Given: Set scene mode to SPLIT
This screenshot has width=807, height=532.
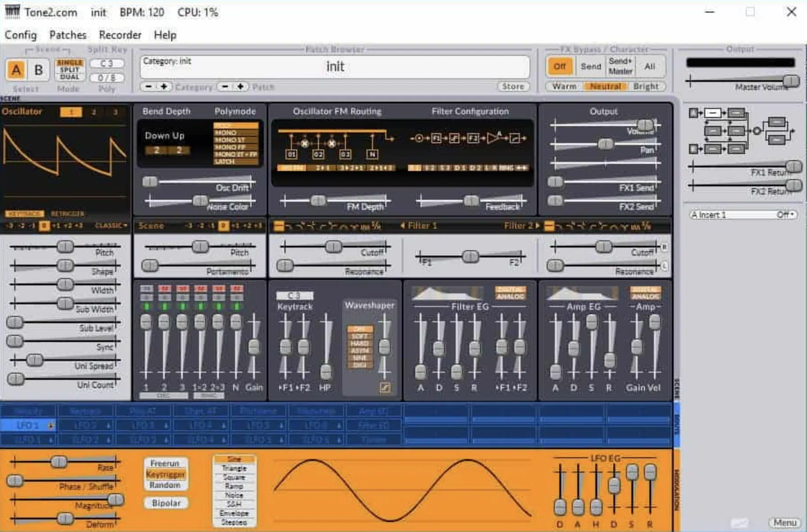Looking at the screenshot, I should point(70,70).
